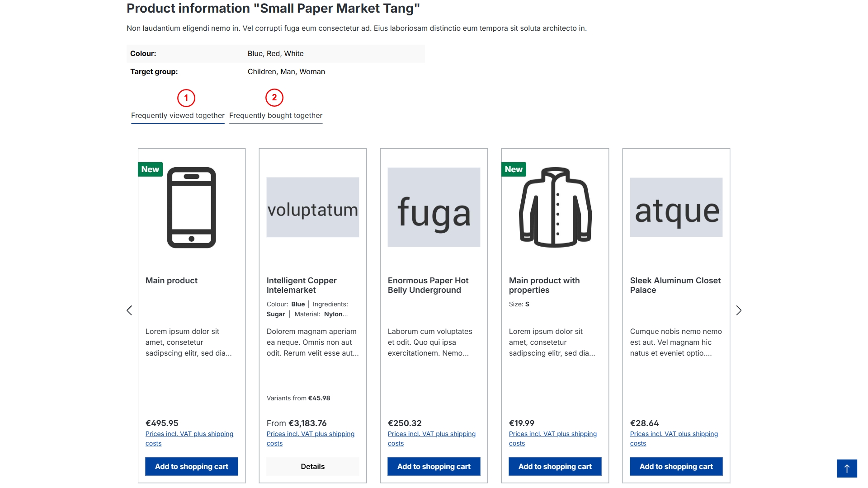Switch to Frequently viewed together tab
Image resolution: width=868 pixels, height=488 pixels.
(178, 116)
